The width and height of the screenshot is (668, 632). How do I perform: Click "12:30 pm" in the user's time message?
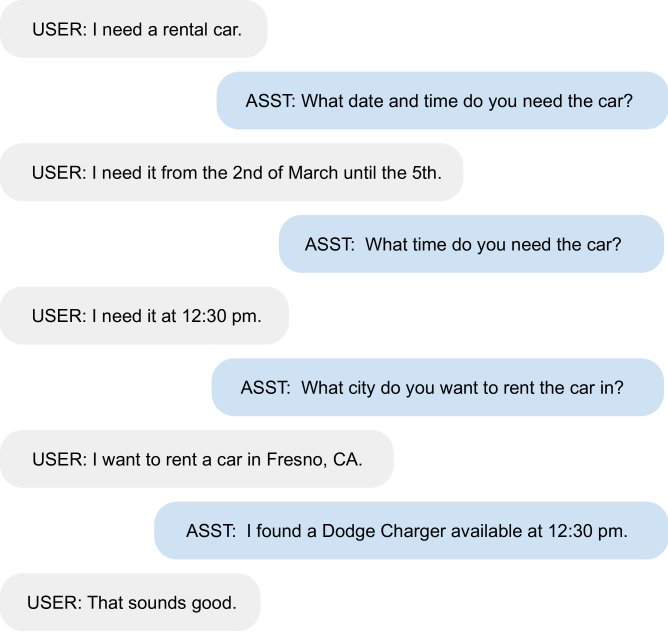(x=222, y=316)
